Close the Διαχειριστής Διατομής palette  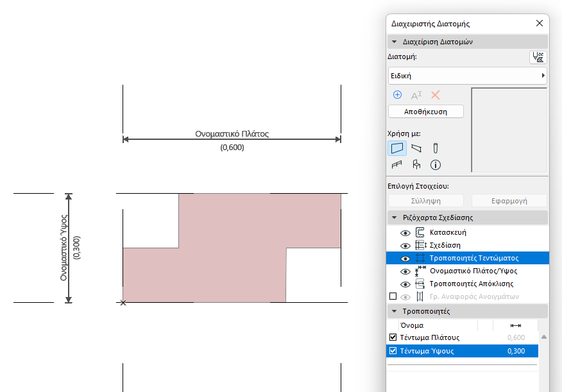tap(540, 23)
